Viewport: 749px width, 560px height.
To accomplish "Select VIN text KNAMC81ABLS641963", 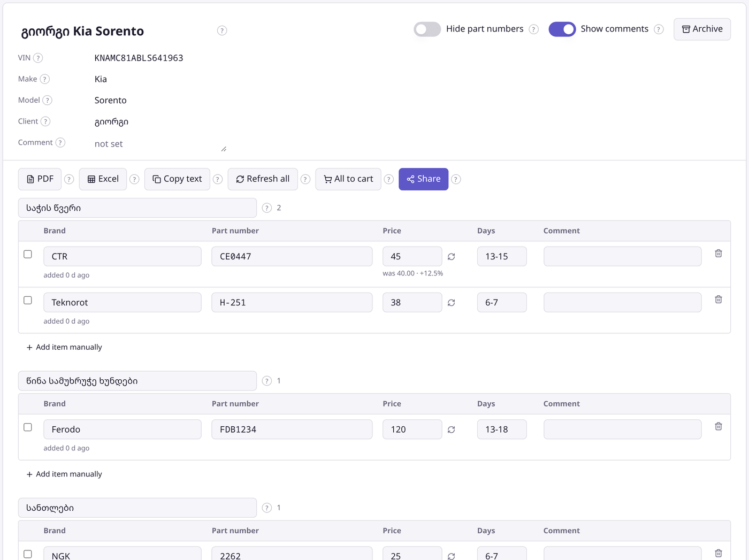I will pyautogui.click(x=139, y=58).
